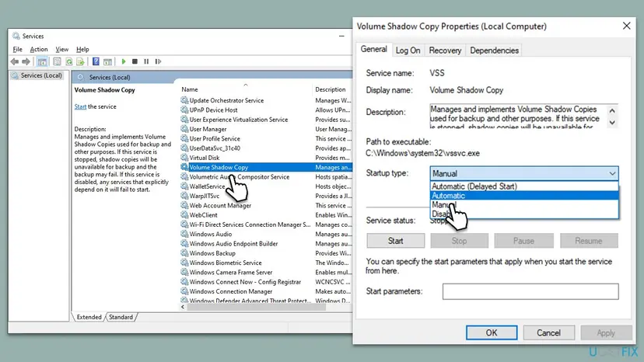Click the Refresh icon in Services toolbar
The width and height of the screenshot is (644, 362).
(x=69, y=61)
